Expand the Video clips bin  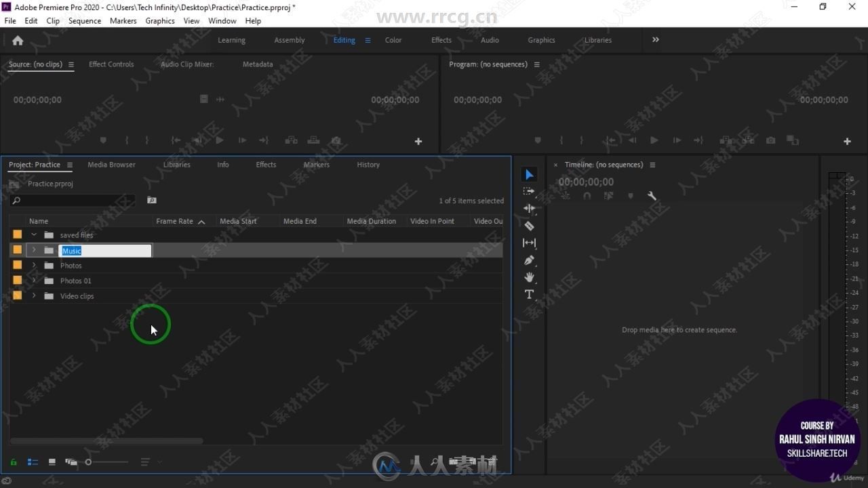tap(34, 296)
